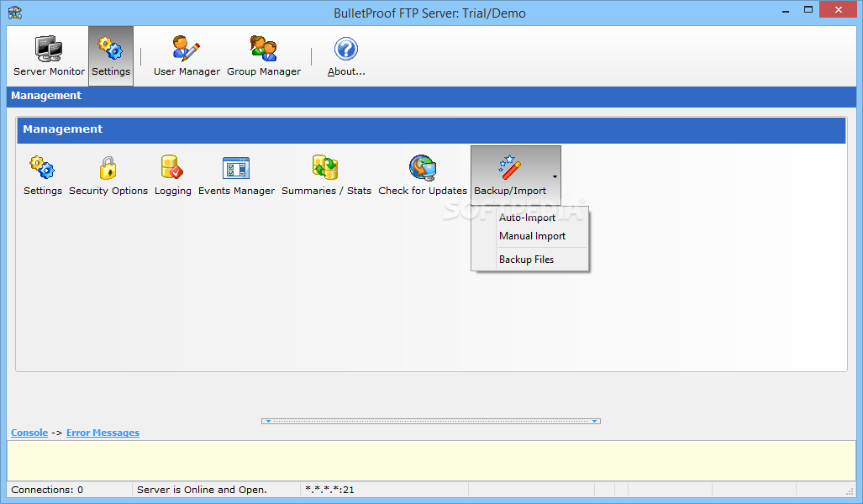863x504 pixels.
Task: View Summaries / Stats
Action: (x=326, y=176)
